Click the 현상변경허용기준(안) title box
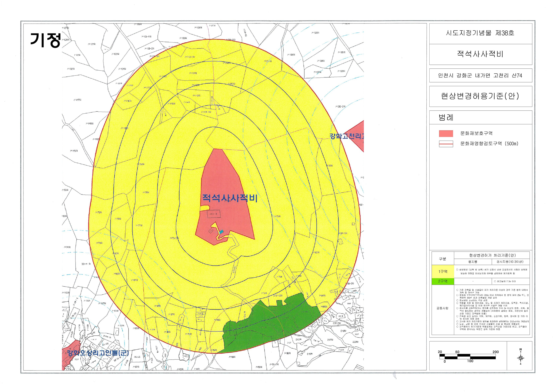The width and height of the screenshot is (554, 392). (x=481, y=96)
